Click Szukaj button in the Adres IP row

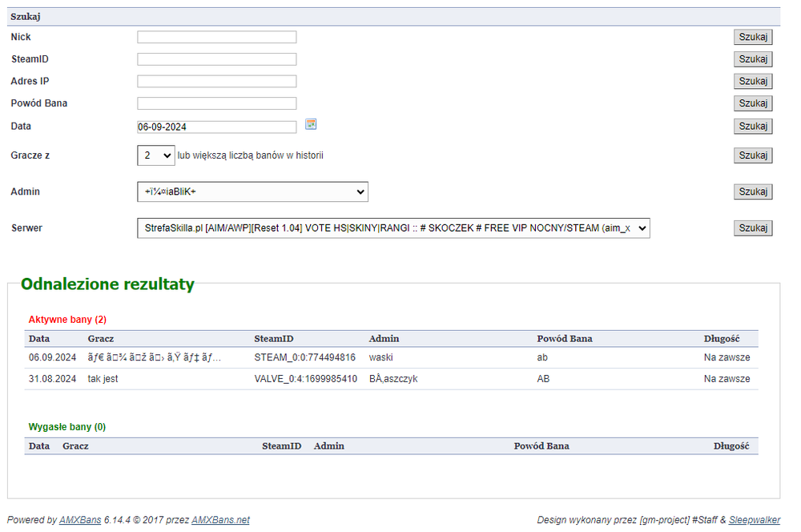point(753,81)
